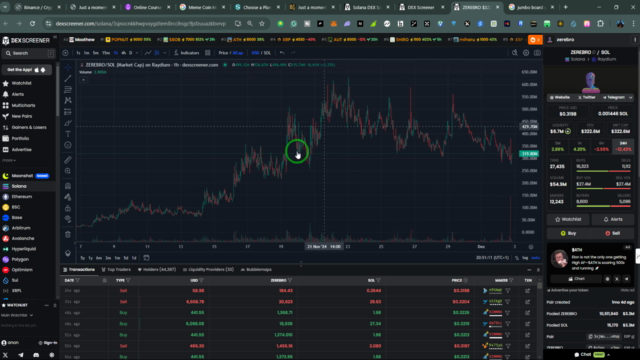640x360 pixels.
Task: Open transaction link for the 58.98 Sell row
Action: click(x=527, y=291)
